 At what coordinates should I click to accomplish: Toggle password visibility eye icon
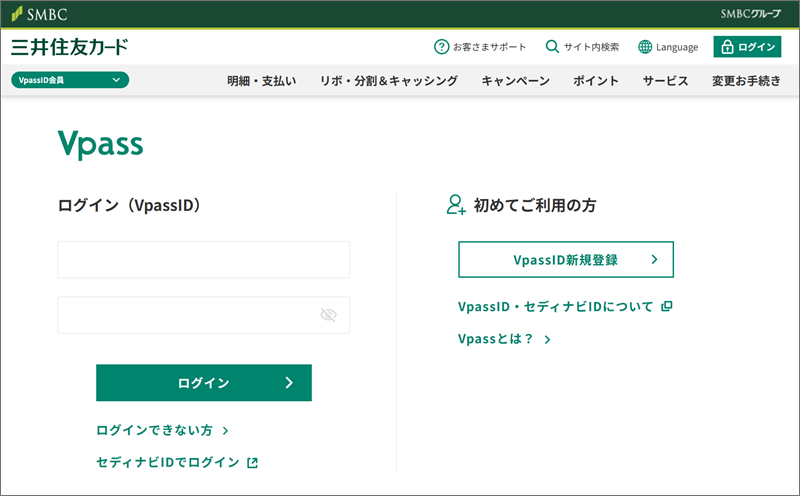tap(328, 315)
